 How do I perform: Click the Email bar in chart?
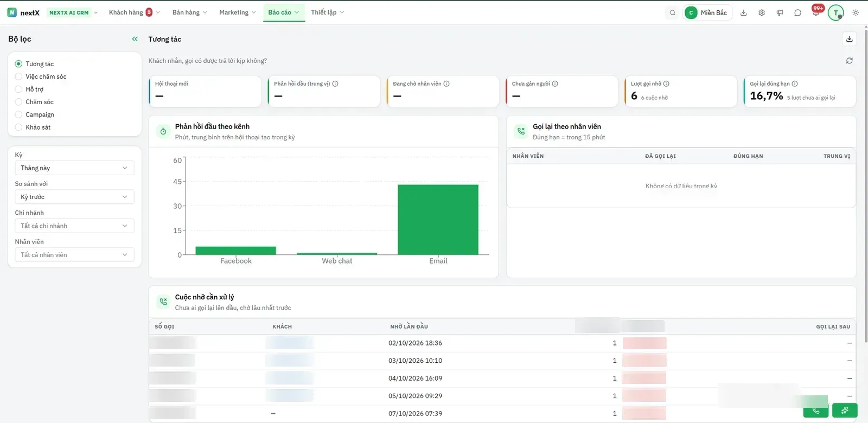[438, 220]
